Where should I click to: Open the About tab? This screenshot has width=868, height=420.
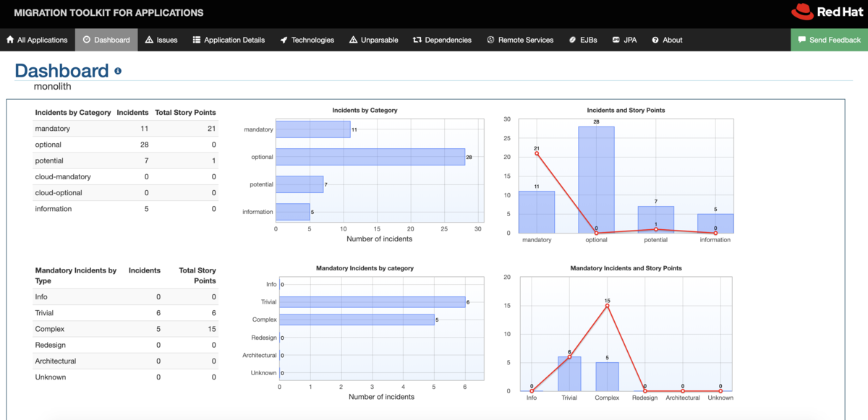[667, 40]
